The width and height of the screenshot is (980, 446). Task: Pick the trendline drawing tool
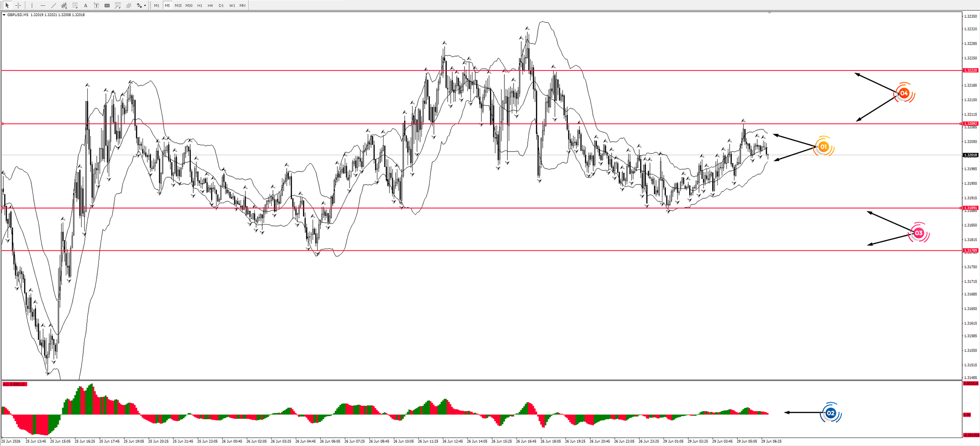(53, 5)
